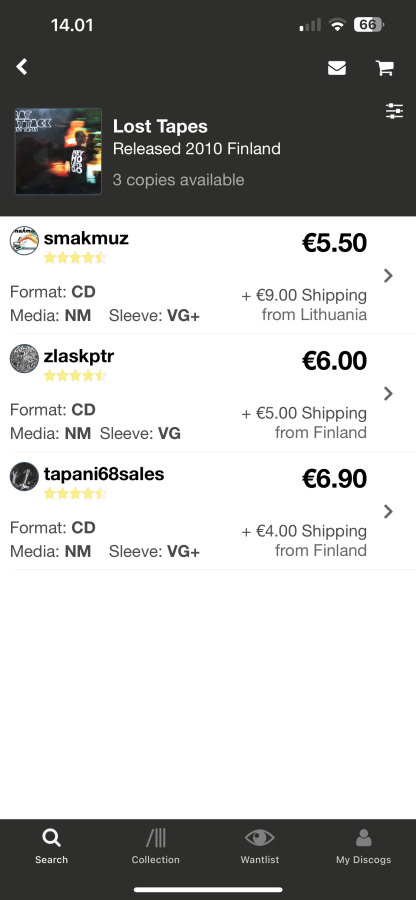Viewport: 416px width, 900px height.
Task: Expand the €6.90 listing chevron
Action: [x=388, y=511]
